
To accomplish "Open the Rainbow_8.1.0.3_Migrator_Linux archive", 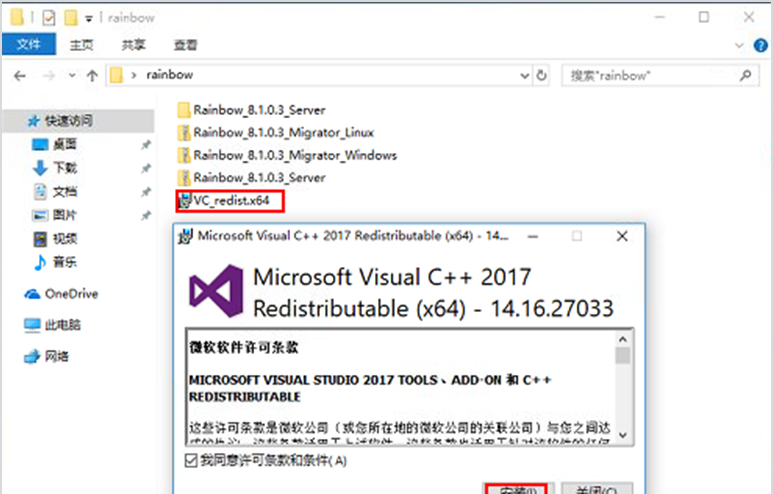I will (x=284, y=132).
